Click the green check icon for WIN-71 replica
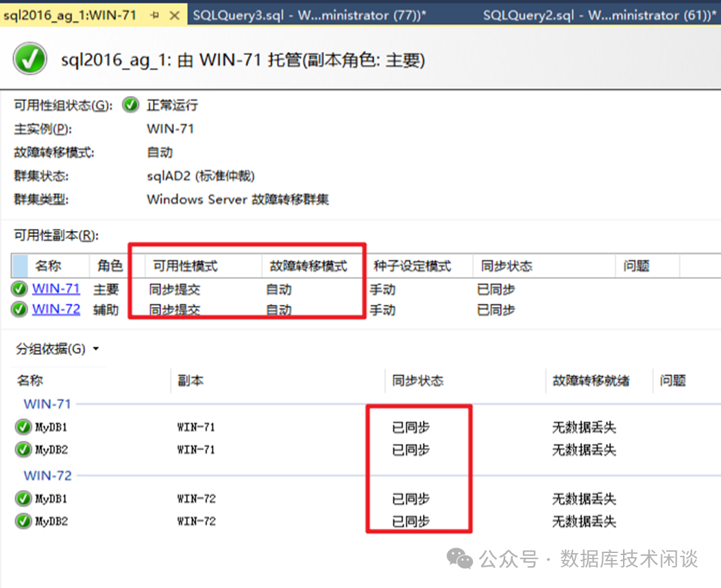Image resolution: width=721 pixels, height=588 pixels. [x=19, y=289]
